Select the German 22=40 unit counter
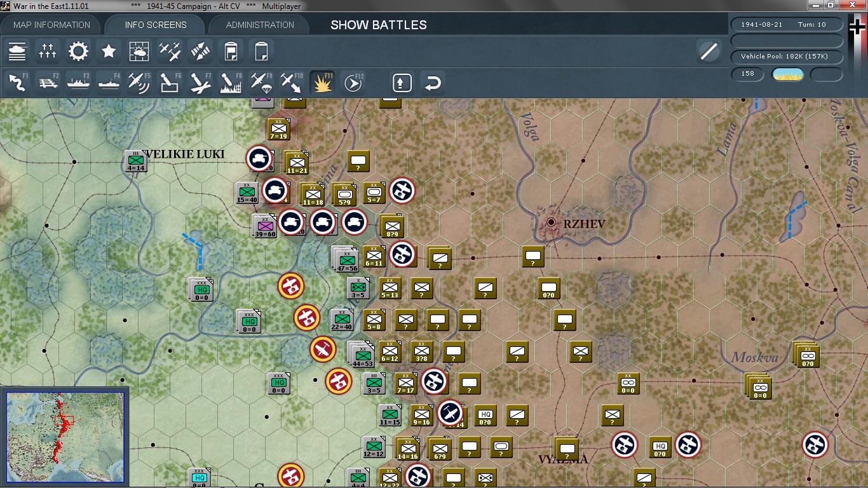Image resolution: width=868 pixels, height=488 pixels. (341, 320)
